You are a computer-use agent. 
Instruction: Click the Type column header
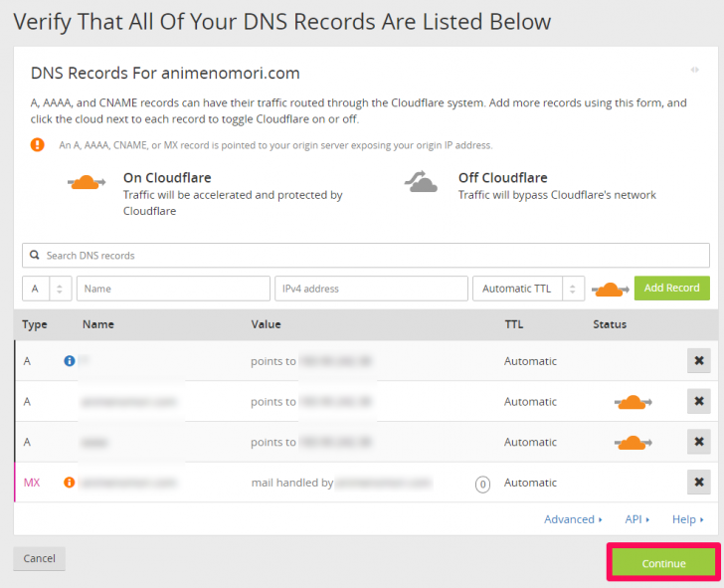[35, 324]
